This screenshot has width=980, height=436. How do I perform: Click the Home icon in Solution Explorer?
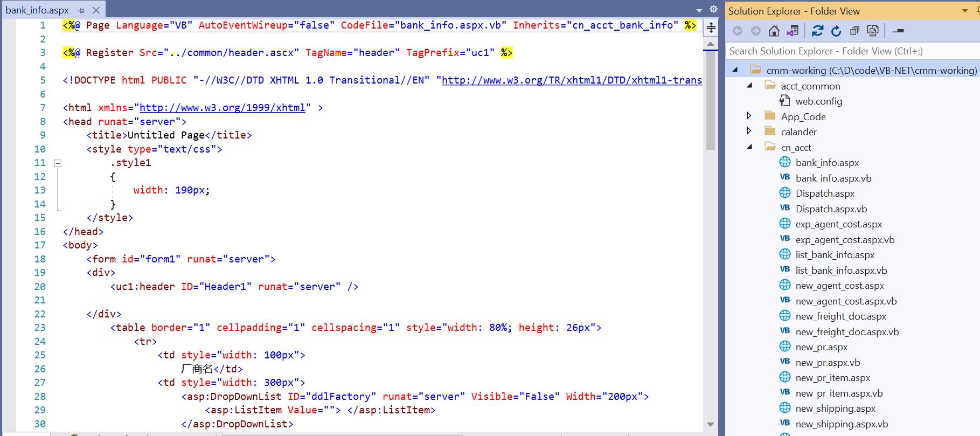coord(774,31)
